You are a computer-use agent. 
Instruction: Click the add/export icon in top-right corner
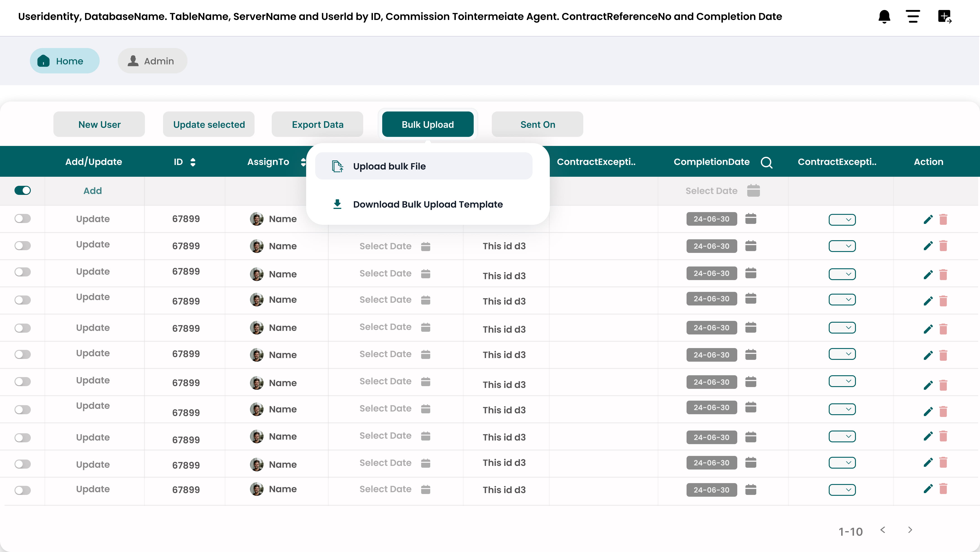point(945,16)
